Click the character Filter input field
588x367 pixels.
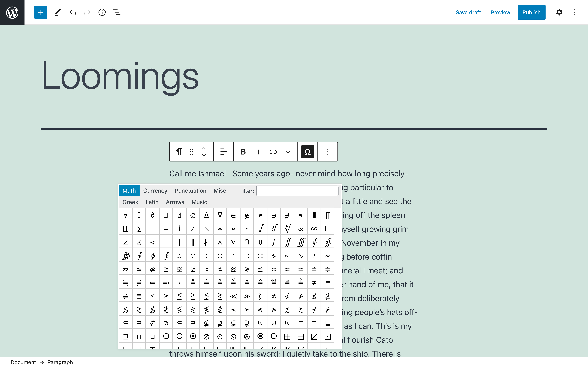297,191
